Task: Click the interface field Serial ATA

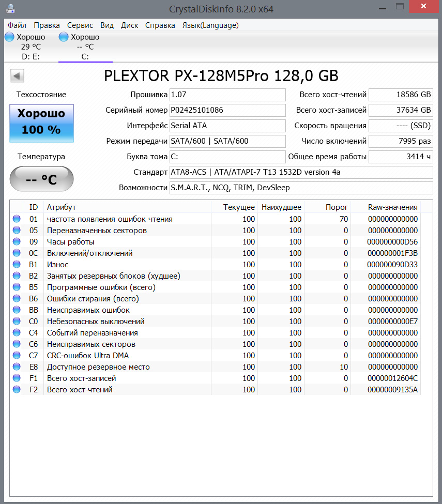Action: click(x=227, y=126)
